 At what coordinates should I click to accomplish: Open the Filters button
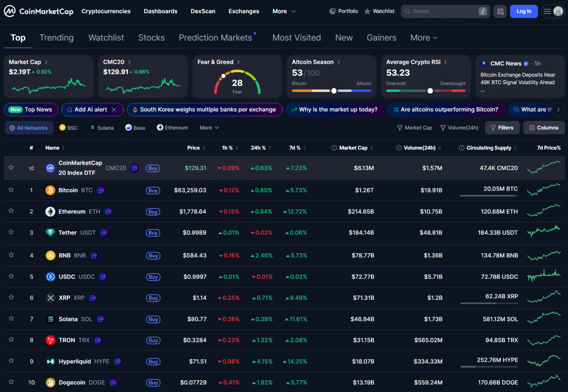point(502,128)
